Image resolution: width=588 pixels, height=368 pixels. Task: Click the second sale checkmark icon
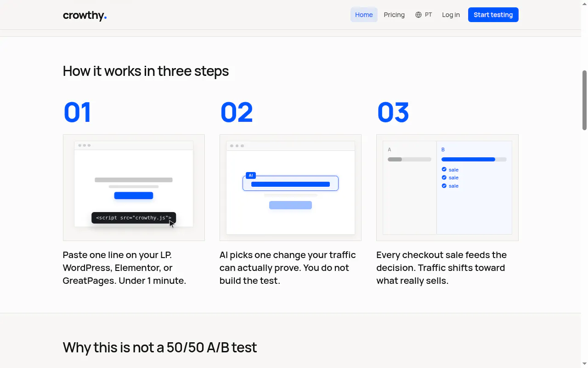tap(444, 178)
